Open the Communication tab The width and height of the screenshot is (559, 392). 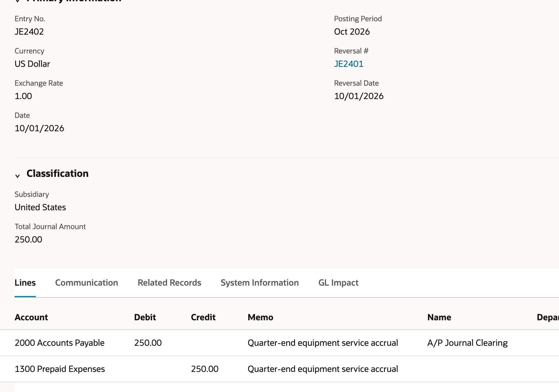point(87,283)
